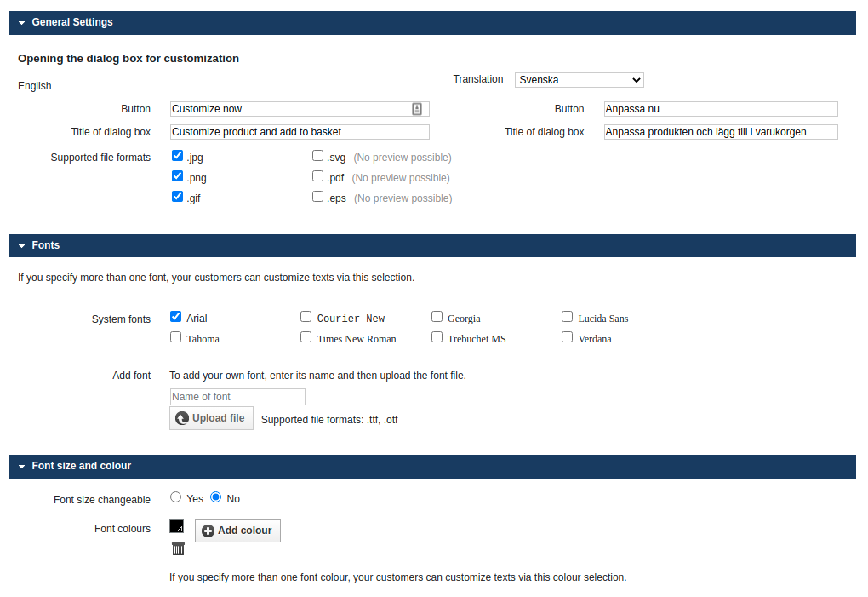The width and height of the screenshot is (868, 597).
Task: Enable the Verdana font
Action: point(567,337)
